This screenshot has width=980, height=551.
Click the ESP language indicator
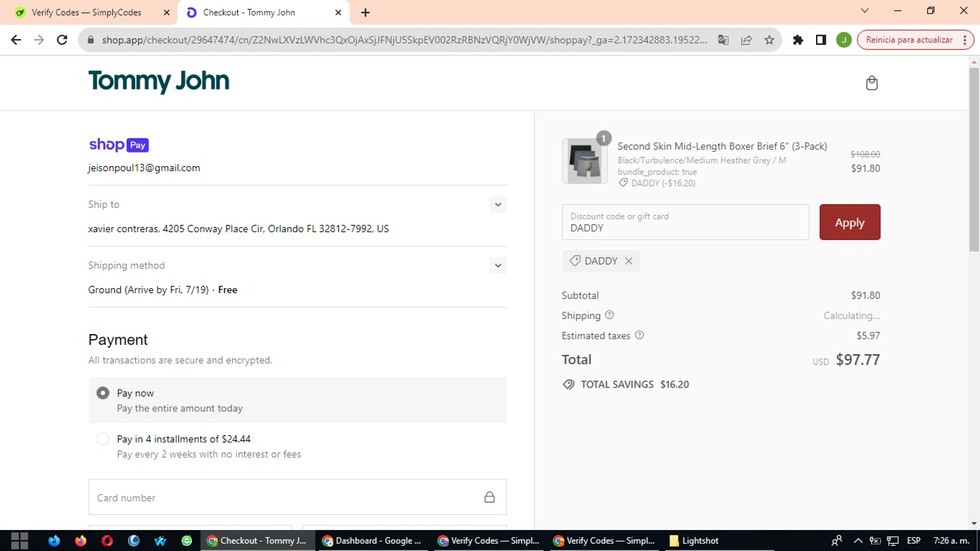(913, 541)
